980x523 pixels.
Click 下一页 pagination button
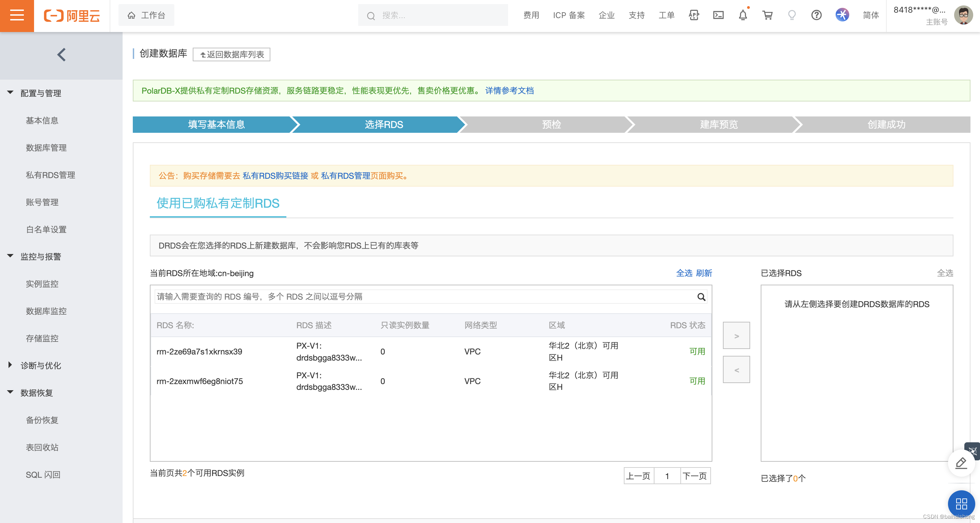click(695, 476)
